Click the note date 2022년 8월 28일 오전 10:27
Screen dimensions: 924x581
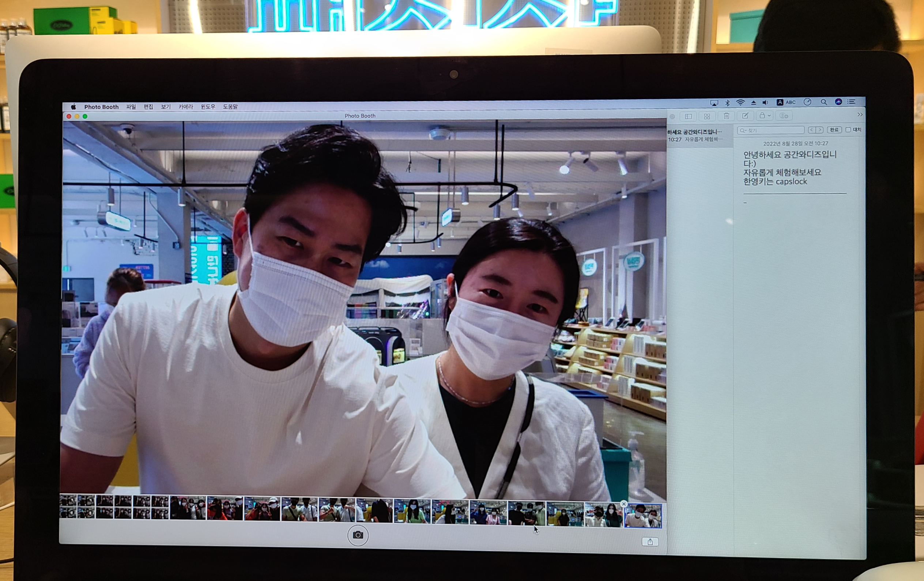point(795,143)
